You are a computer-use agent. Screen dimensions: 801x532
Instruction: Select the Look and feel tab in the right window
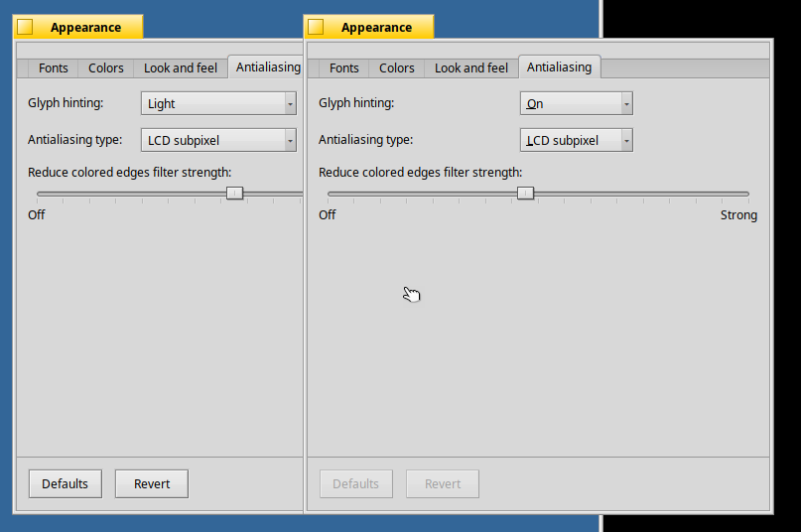pos(471,67)
